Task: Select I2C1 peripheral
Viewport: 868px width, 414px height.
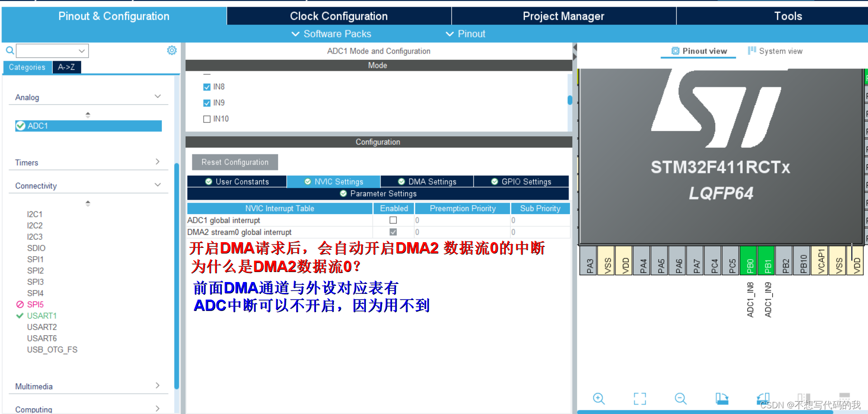Action: pos(35,214)
